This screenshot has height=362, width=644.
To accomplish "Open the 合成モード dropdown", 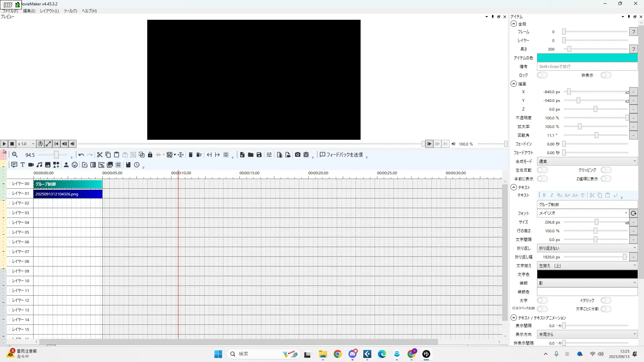I will (587, 162).
